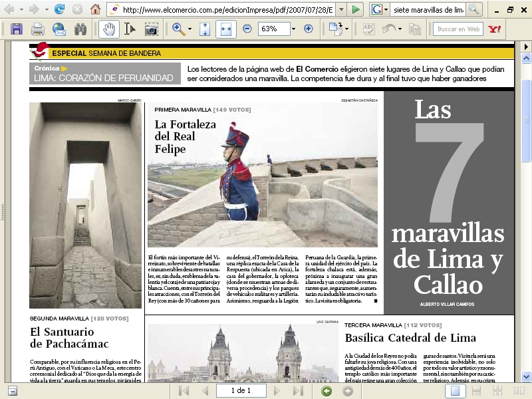
Task: Print the PDF document
Action: click(x=38, y=29)
